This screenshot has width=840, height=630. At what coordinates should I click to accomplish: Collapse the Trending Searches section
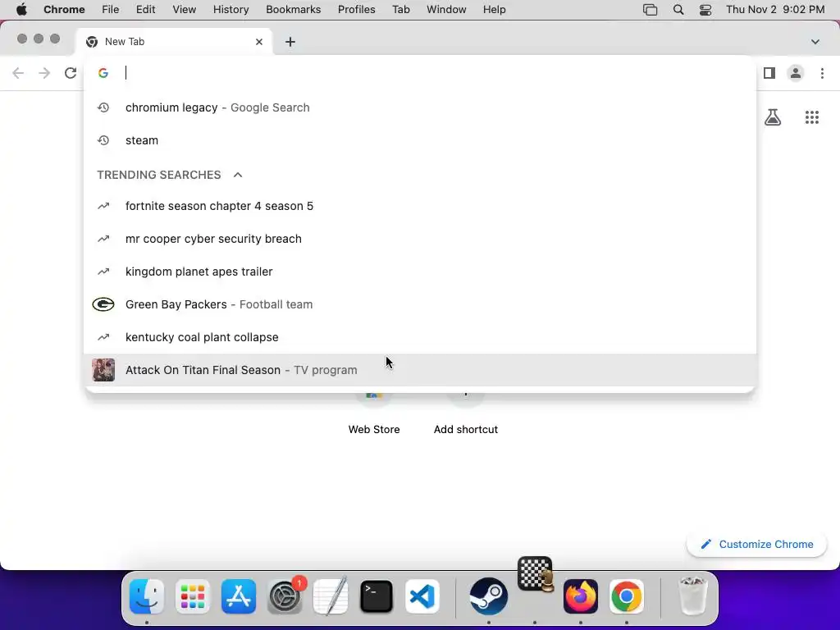238,175
